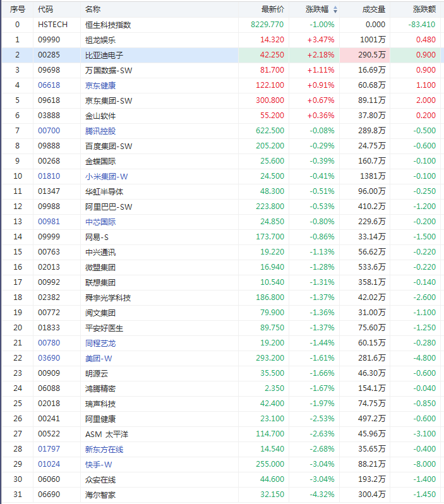The width and height of the screenshot is (444, 504).
Task: Click the 00285 code cell
Action: click(x=49, y=55)
